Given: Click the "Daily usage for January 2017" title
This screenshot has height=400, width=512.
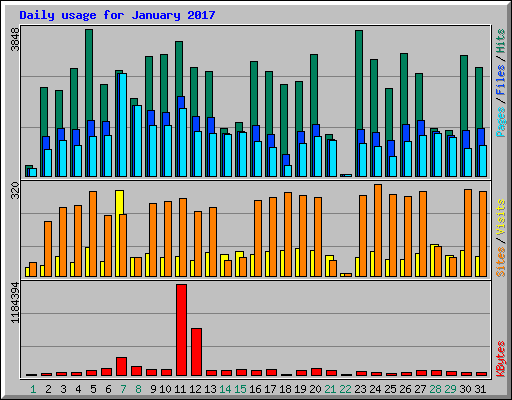Looking at the screenshot, I should pyautogui.click(x=117, y=15).
